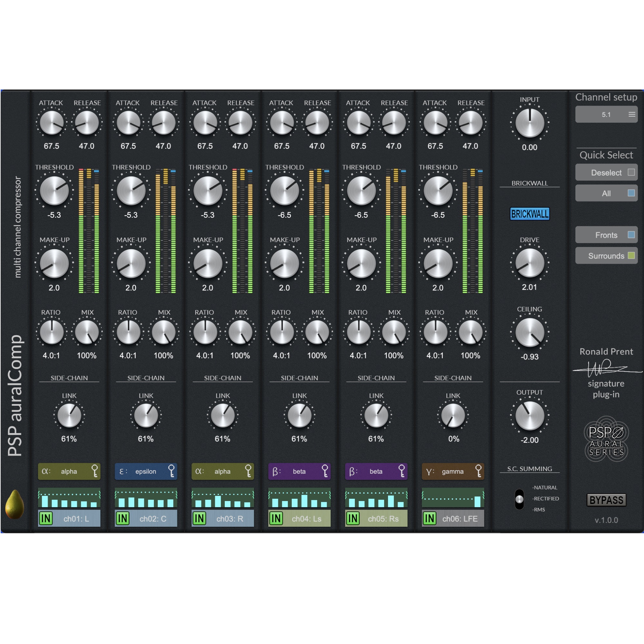The image size is (644, 644).
Task: Select All channels in Quick Select
Action: 606,193
